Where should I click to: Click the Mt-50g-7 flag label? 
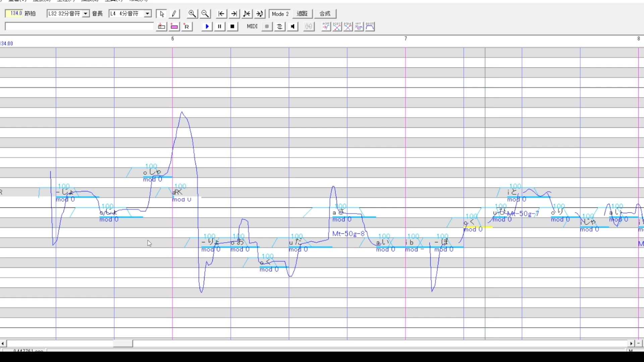[x=523, y=214]
